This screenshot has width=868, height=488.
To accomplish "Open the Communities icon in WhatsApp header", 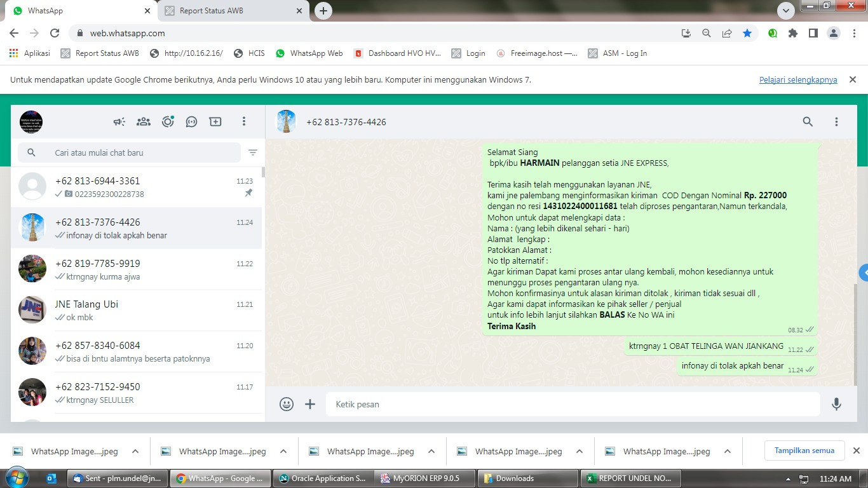I will coord(144,121).
